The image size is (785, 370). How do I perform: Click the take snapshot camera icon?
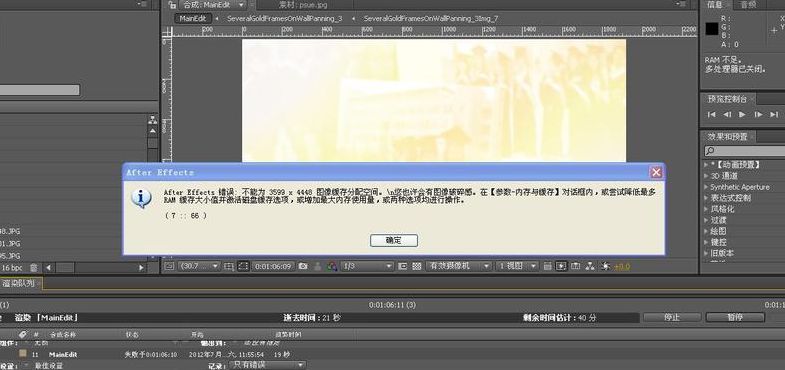302,266
